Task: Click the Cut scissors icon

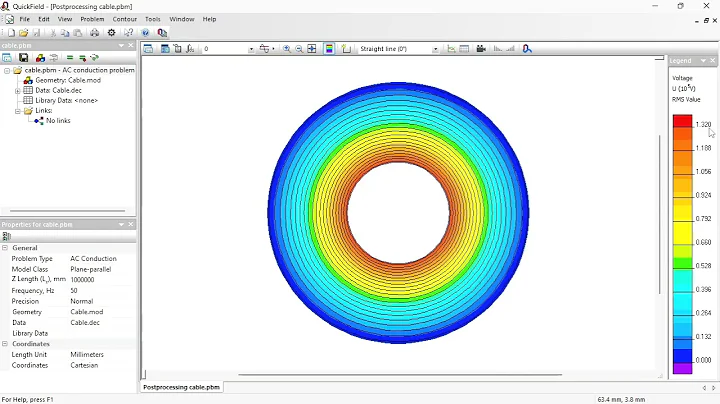Action: click(x=52, y=33)
